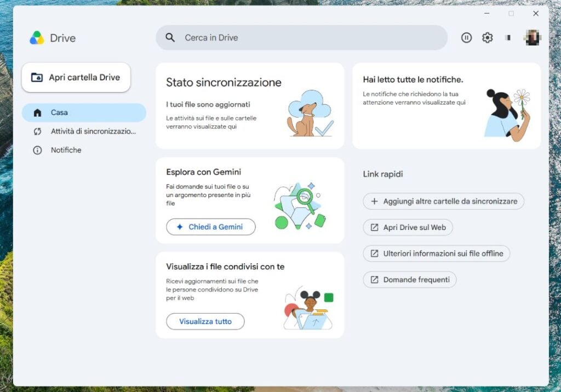Close the Drive window
The height and width of the screenshot is (392, 561).
pyautogui.click(x=536, y=13)
